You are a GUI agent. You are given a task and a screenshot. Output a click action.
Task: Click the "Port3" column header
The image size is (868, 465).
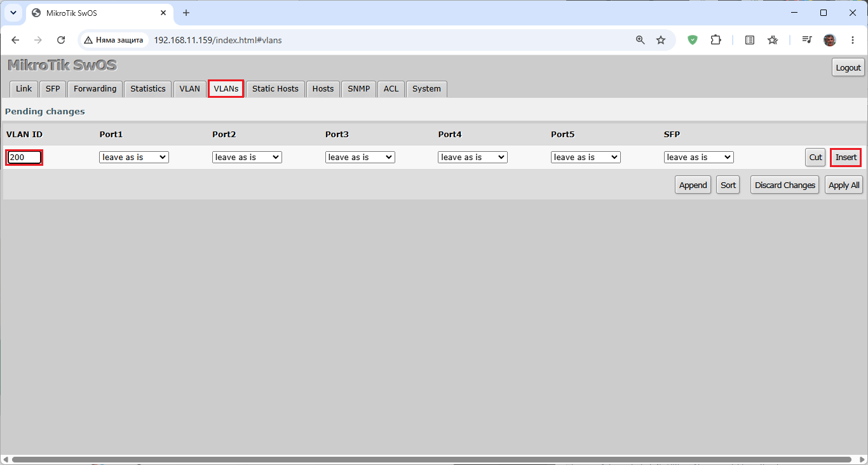(337, 134)
